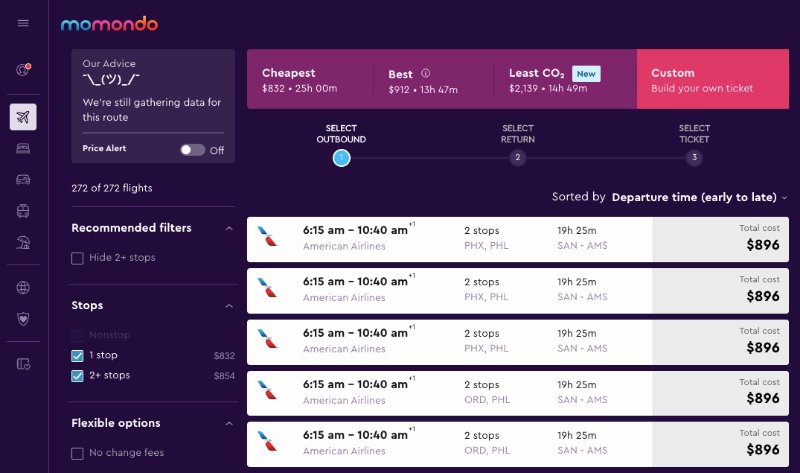
Task: Open the hamburger navigation menu
Action: click(x=23, y=23)
